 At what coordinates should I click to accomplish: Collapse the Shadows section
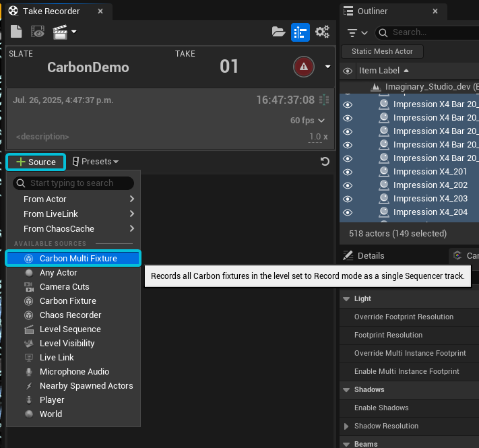pyautogui.click(x=347, y=389)
